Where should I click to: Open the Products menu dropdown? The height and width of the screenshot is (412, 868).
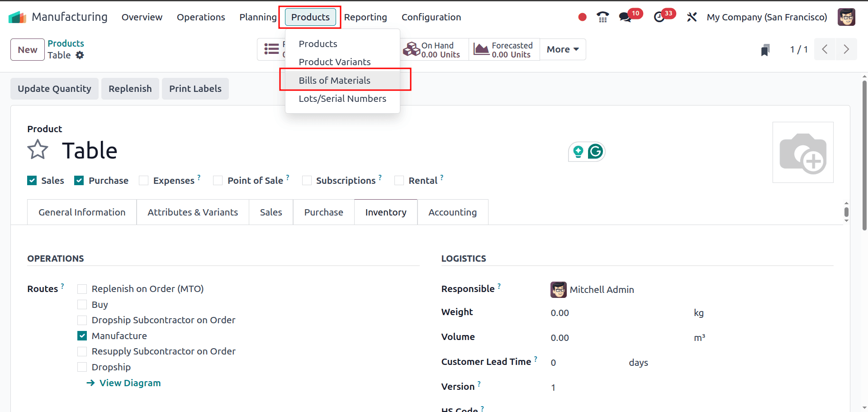[310, 17]
